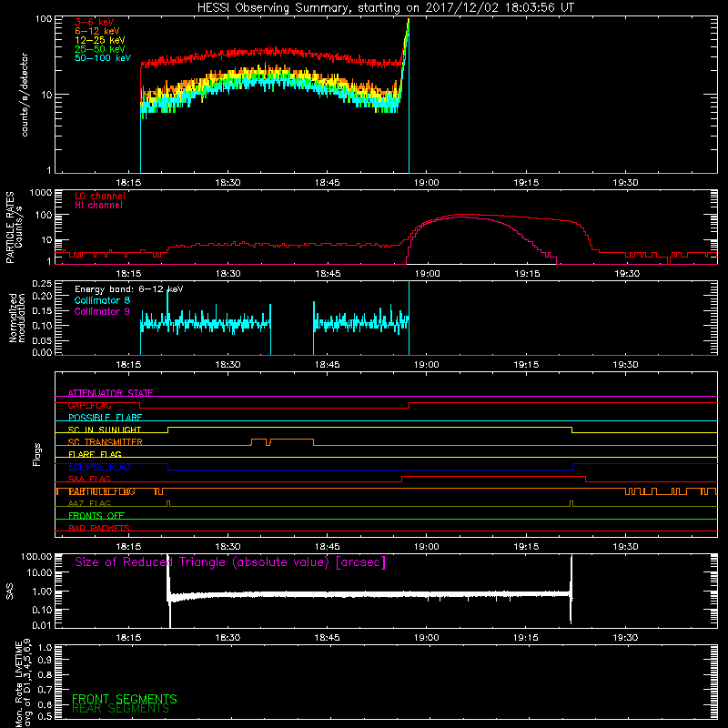
Task: Click the GAP_FLAG label
Action: click(89, 405)
